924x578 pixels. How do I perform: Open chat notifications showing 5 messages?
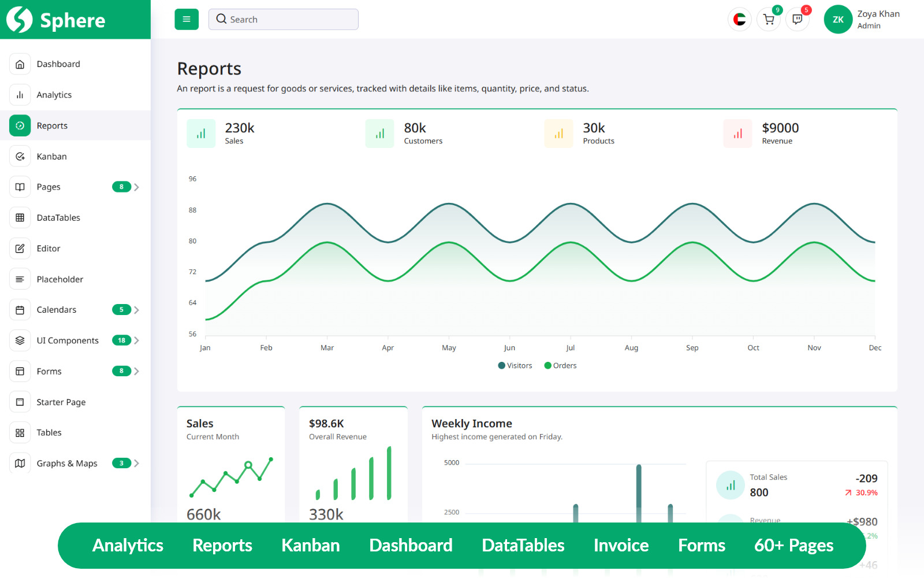click(798, 19)
